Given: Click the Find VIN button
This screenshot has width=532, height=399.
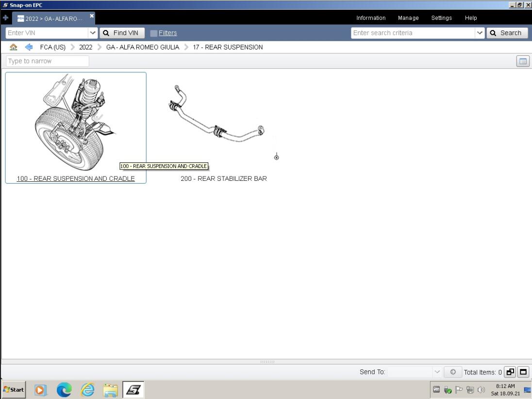Looking at the screenshot, I should (x=122, y=33).
